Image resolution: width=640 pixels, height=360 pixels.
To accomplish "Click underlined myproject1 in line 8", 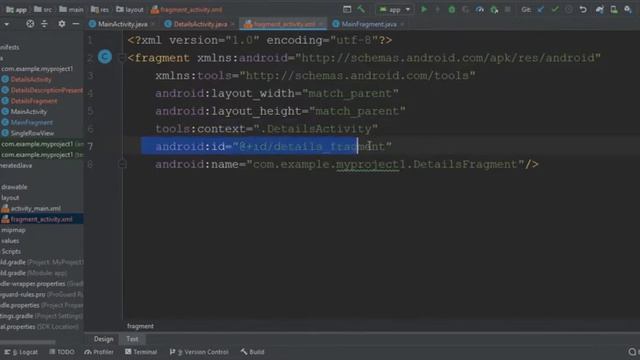I will [371, 164].
